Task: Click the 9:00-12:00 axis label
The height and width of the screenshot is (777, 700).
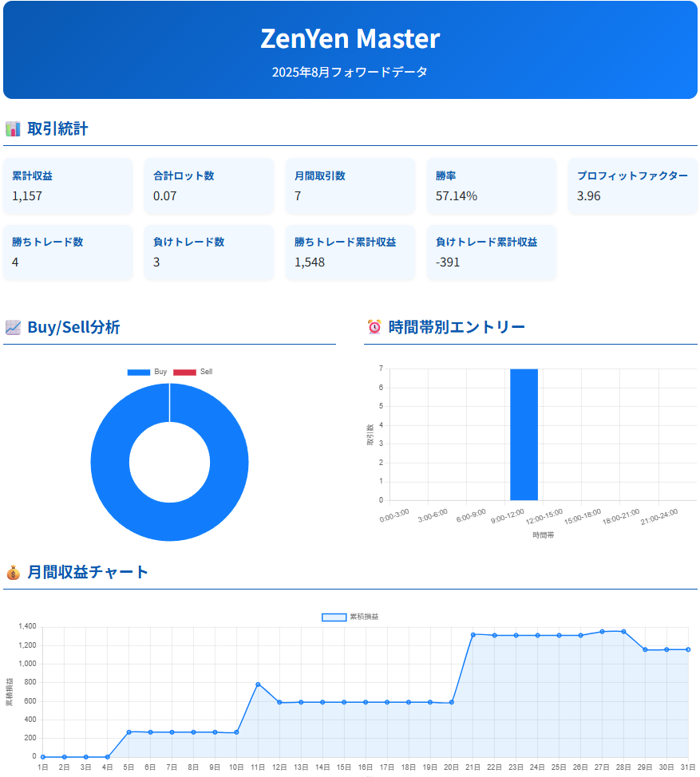Action: pyautogui.click(x=507, y=516)
